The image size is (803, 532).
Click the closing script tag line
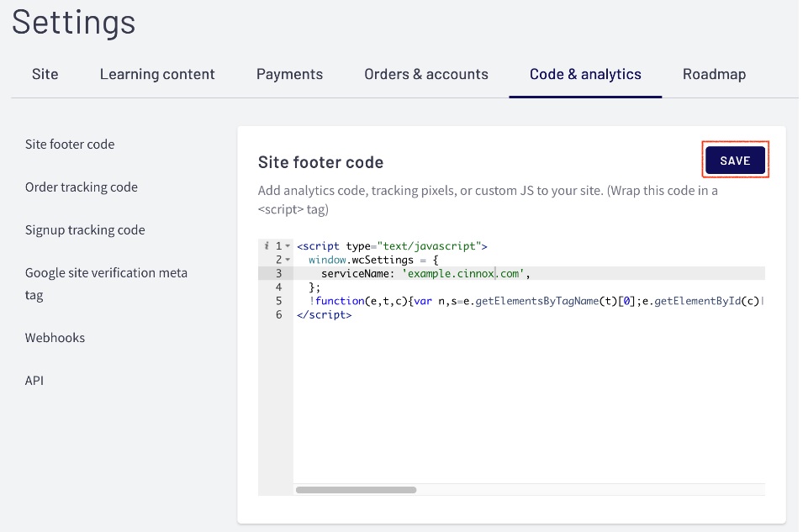pos(325,315)
